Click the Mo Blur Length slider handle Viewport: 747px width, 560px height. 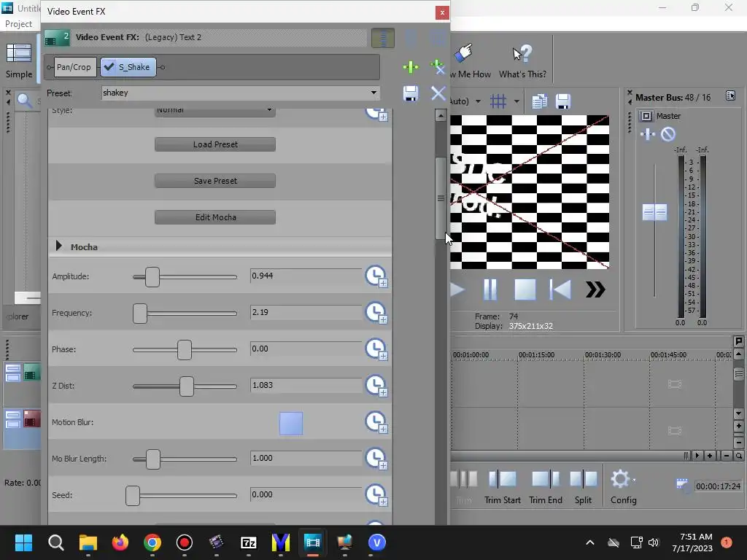(x=153, y=459)
